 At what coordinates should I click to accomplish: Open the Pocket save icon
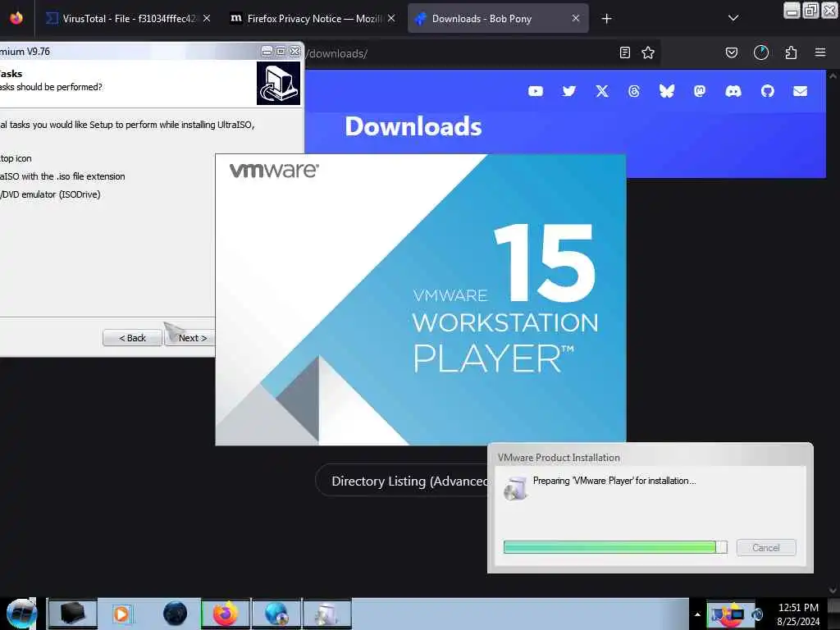(731, 52)
